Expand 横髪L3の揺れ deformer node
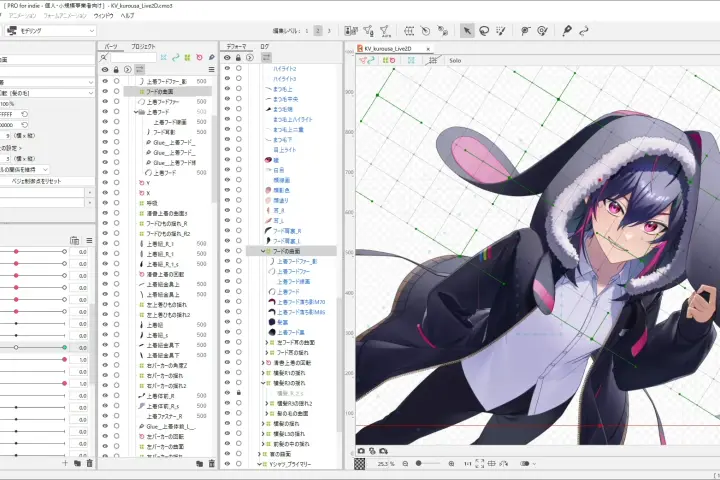This screenshot has height=480, width=720. click(263, 434)
